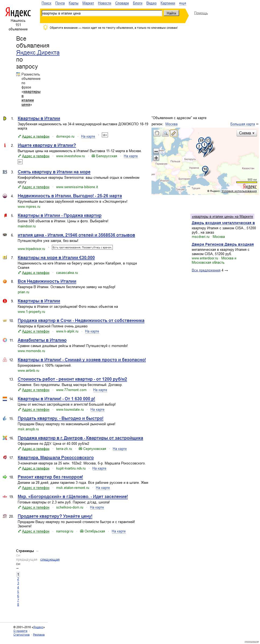Visit the www.tripadvisor.ru ad URL
Screen dimensions: 260x644
coord(31,249)
